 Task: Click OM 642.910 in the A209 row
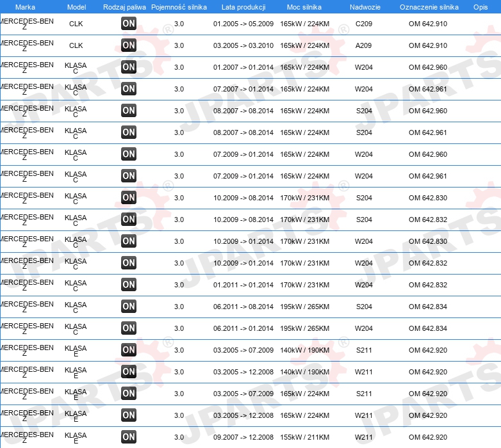click(428, 45)
